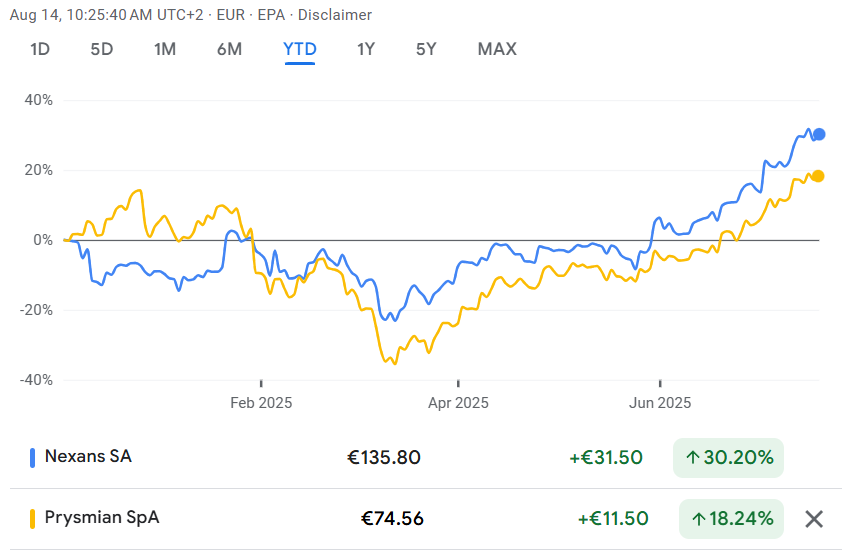Viewport: 842px width, 550px height.
Task: Click the 20% y-axis label
Action: [39, 170]
